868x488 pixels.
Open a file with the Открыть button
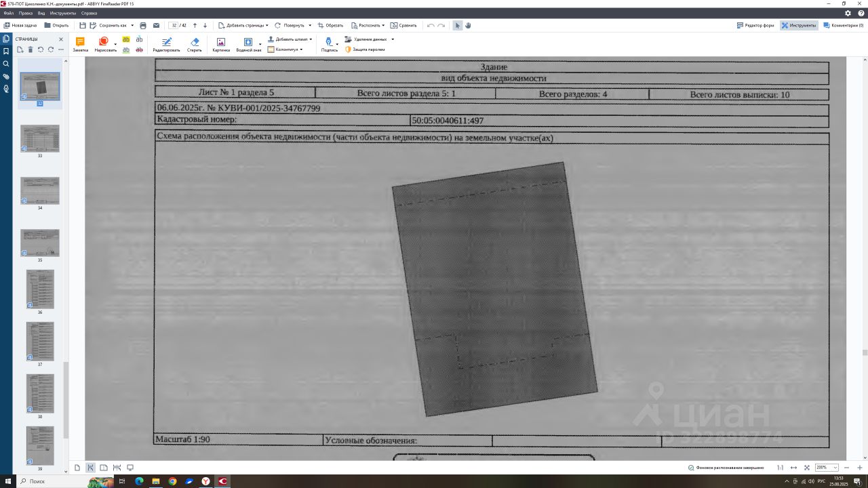pos(56,25)
